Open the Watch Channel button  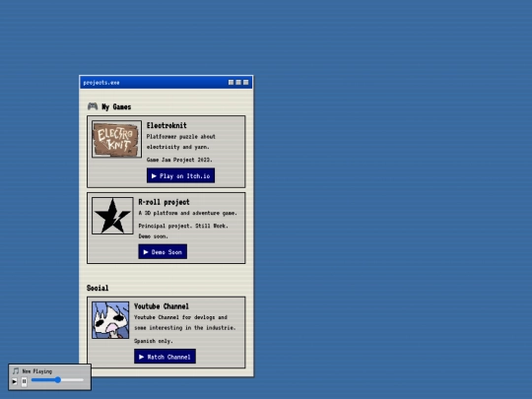click(165, 357)
